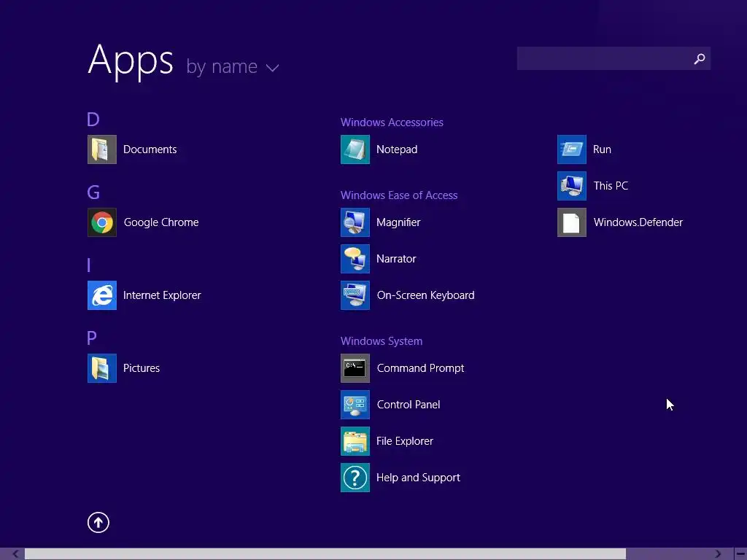Viewport: 747px width, 560px height.
Task: Click the 'Control Panel' label text
Action: [x=409, y=405]
